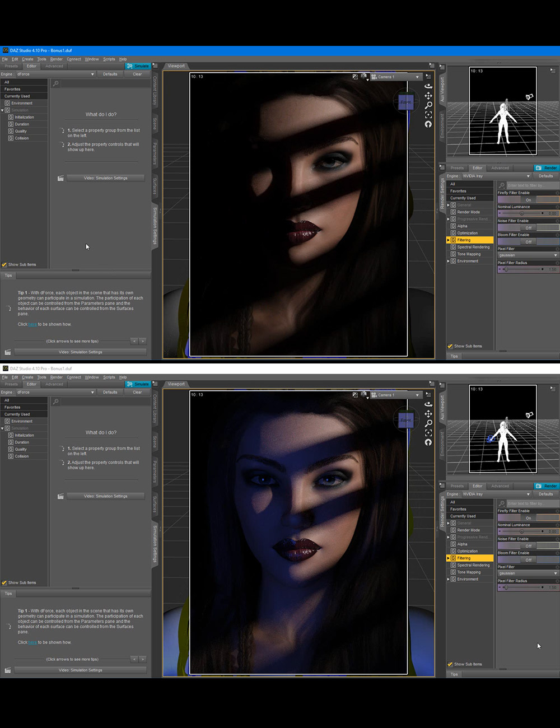Click search magnifier in upper Simulation Settings pane
The width and height of the screenshot is (560, 728).
55,83
